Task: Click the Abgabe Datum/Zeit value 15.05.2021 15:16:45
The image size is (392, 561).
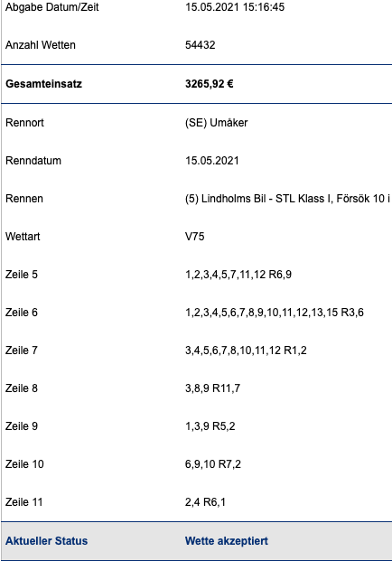Action: [235, 7]
